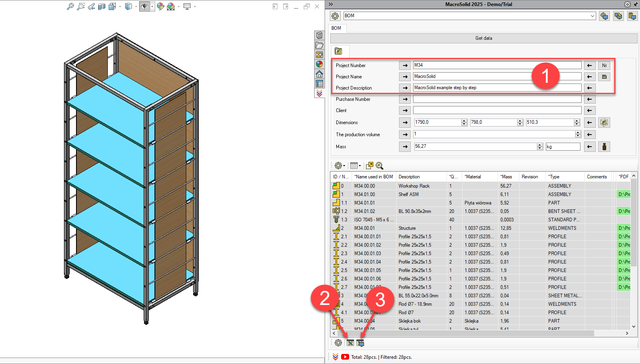Viewport: 640px width, 364px height.
Task: Click the Previous View icon
Action: pyautogui.click(x=91, y=6)
